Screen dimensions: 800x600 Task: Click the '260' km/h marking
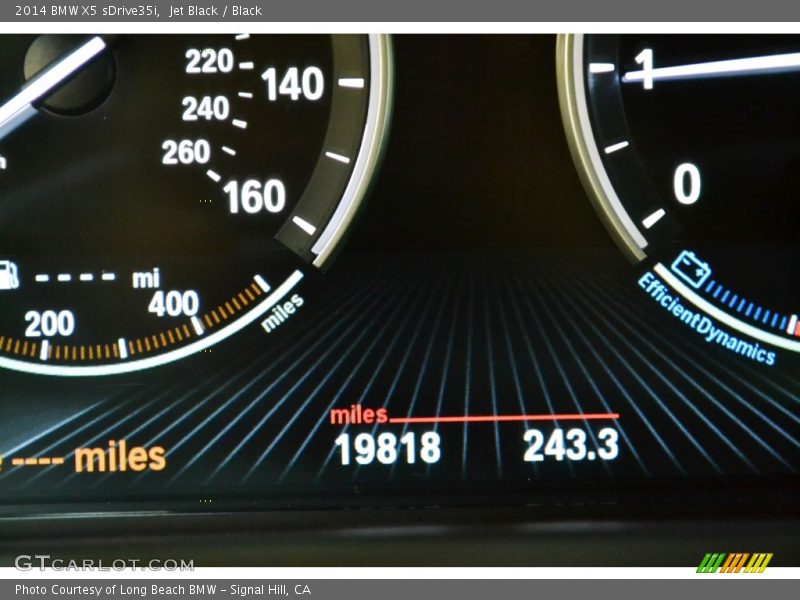tap(186, 152)
